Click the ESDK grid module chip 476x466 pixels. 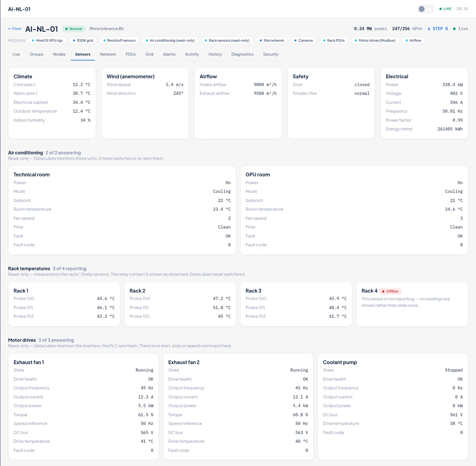(x=83, y=40)
